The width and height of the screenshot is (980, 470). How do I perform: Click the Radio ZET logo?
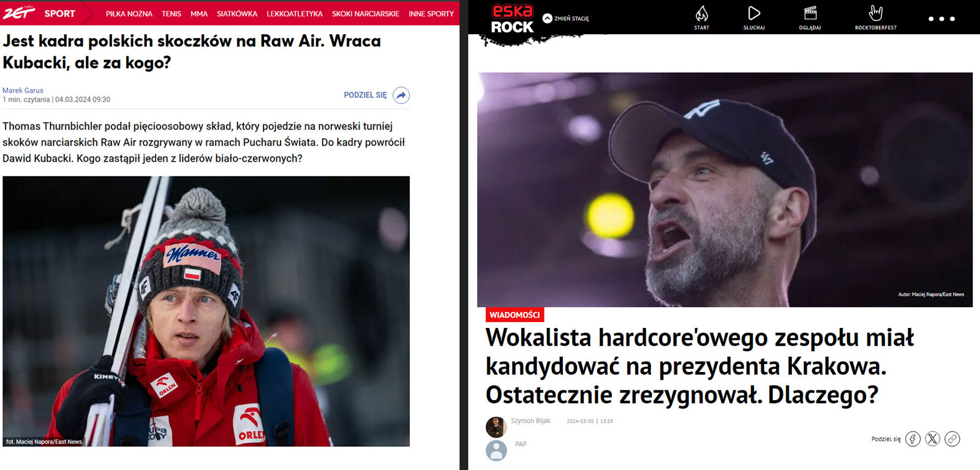(x=19, y=12)
